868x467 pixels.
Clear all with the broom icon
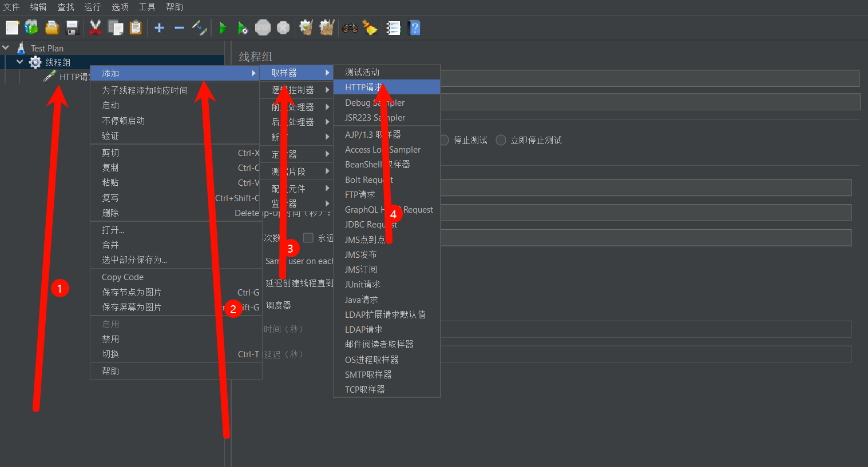370,27
